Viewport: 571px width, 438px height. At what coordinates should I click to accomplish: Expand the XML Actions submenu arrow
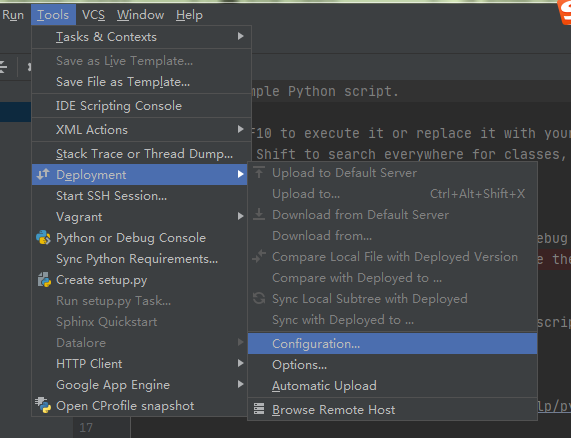coord(240,129)
